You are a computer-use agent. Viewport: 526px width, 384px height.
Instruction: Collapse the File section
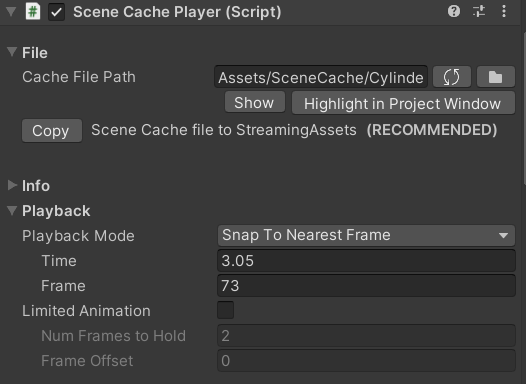(x=12, y=52)
